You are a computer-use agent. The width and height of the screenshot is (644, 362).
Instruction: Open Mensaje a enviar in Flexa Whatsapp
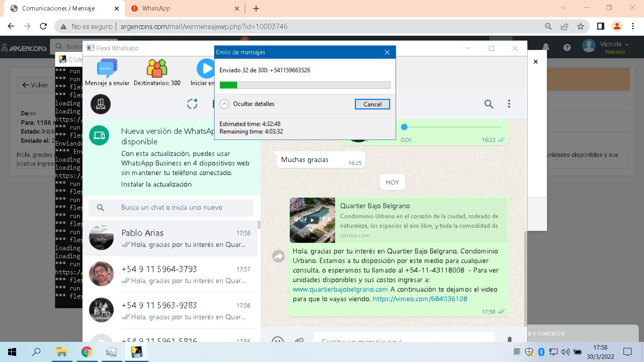coord(107,72)
